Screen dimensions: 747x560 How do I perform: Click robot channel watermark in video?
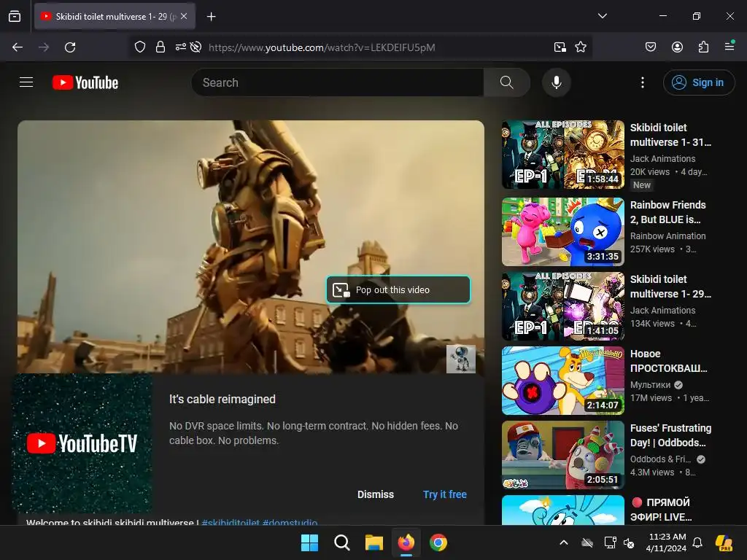tap(461, 359)
